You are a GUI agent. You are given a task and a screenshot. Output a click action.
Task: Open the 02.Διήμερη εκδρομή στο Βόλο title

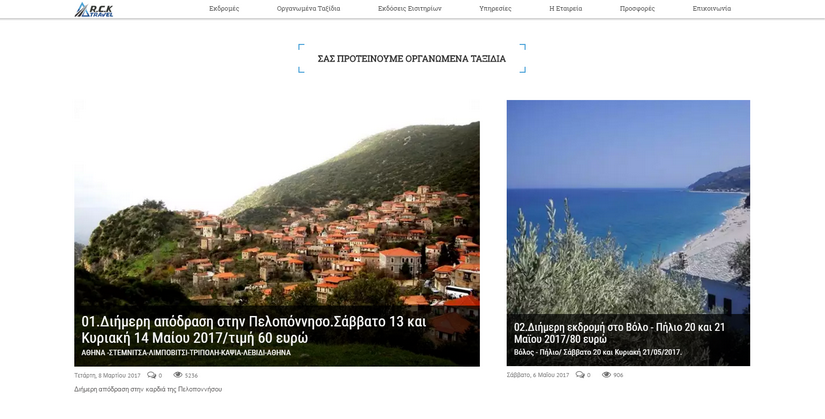[x=619, y=333]
